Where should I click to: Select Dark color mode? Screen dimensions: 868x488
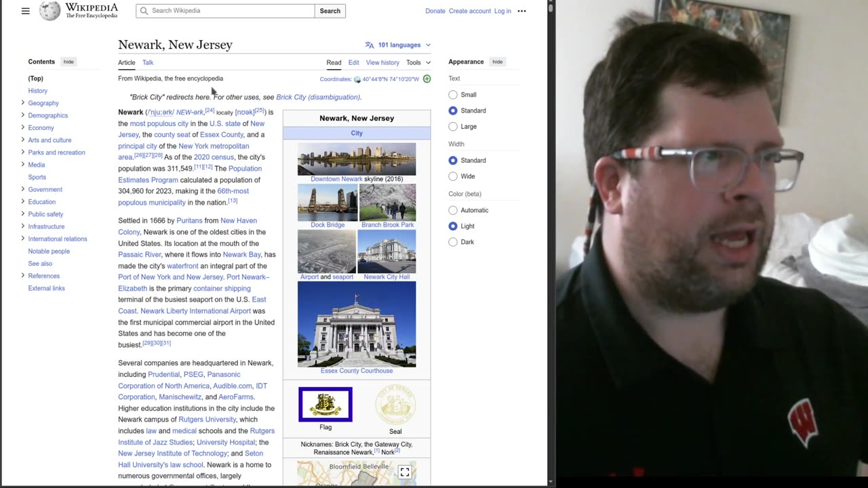453,242
